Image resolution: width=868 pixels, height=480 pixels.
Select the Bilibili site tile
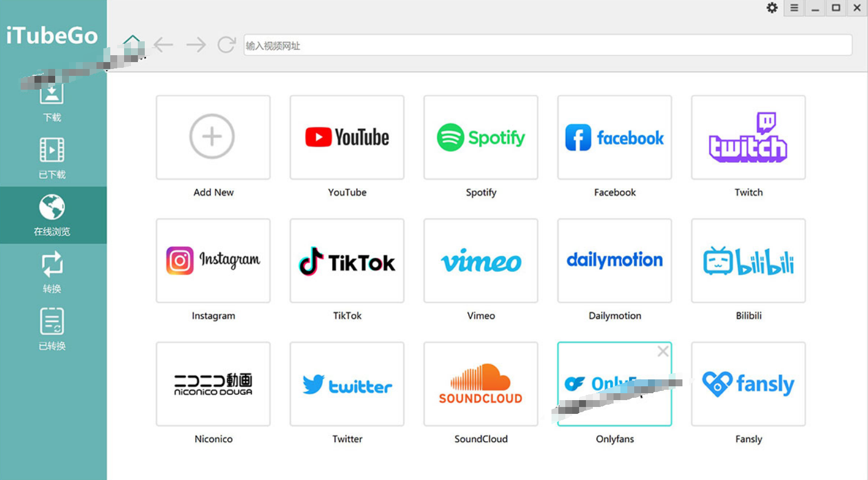(x=748, y=261)
